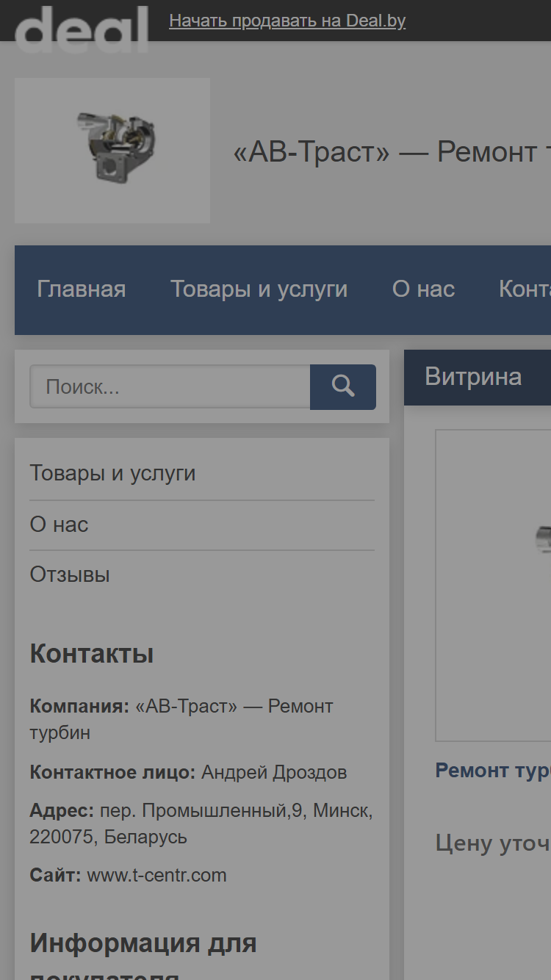Image resolution: width=551 pixels, height=980 pixels.
Task: Click the Контакты heading
Action: (92, 653)
